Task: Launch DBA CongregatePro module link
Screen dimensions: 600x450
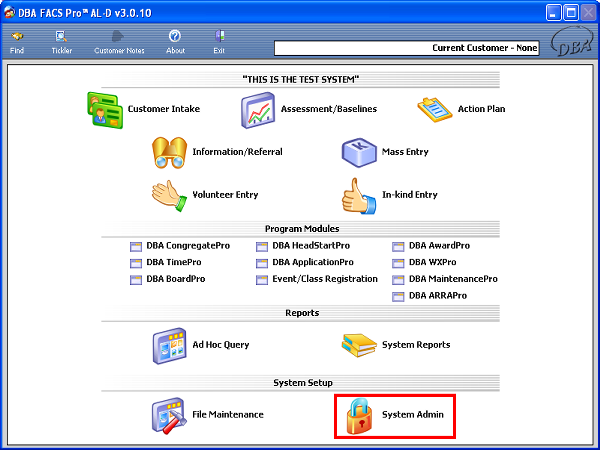Action: (188, 246)
